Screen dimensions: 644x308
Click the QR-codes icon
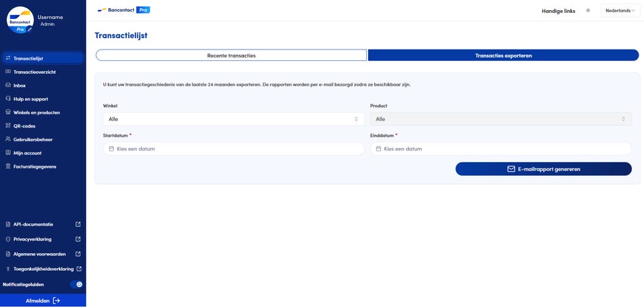[x=8, y=126]
